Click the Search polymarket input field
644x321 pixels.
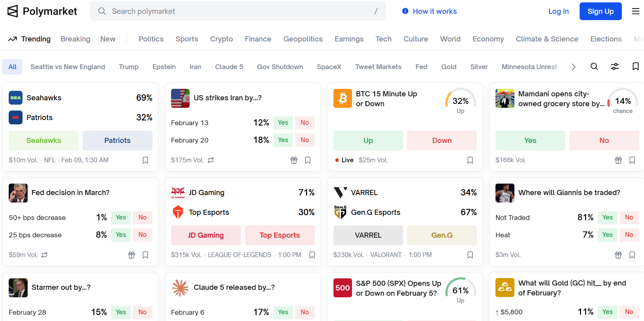pyautogui.click(x=237, y=11)
